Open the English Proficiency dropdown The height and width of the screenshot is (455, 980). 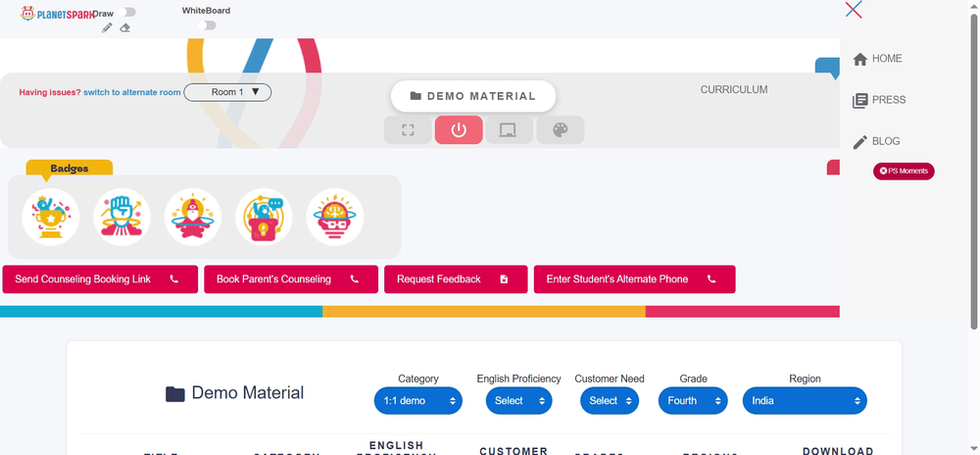pyautogui.click(x=518, y=401)
